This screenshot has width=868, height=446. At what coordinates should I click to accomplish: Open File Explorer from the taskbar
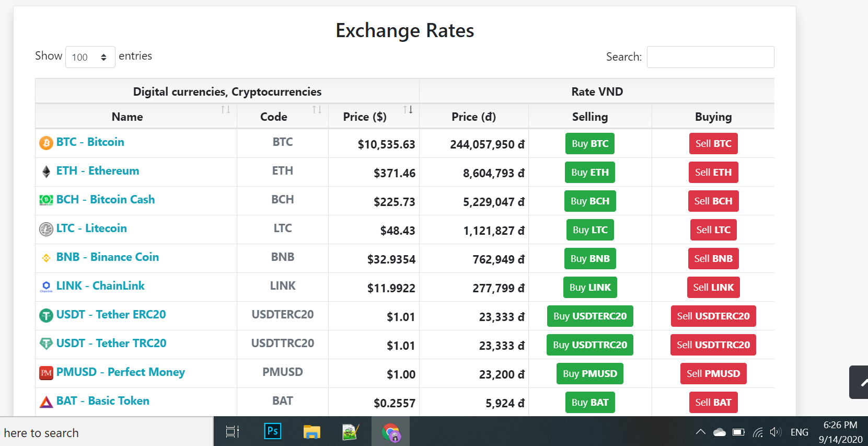(311, 431)
